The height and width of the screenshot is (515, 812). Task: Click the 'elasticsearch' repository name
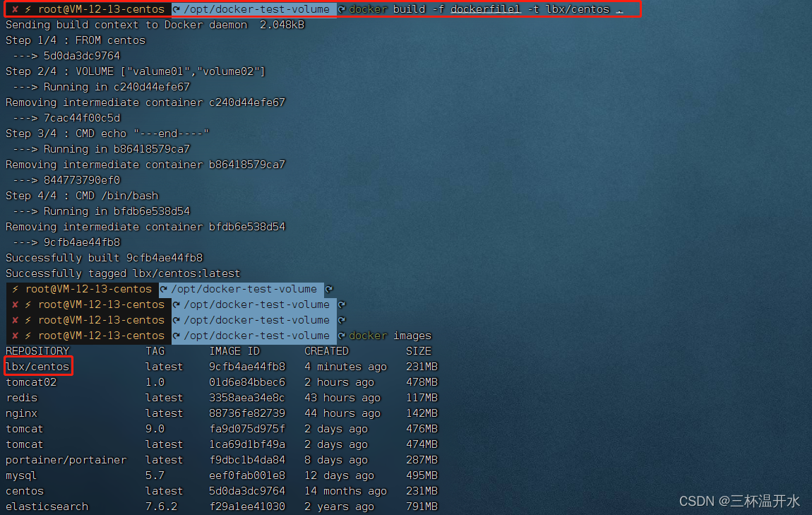pyautogui.click(x=47, y=507)
